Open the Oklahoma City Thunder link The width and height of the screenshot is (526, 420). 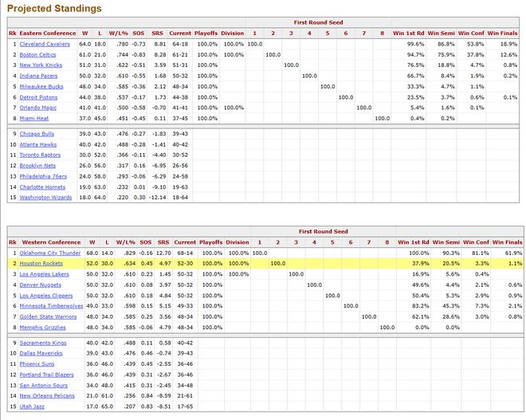50,253
